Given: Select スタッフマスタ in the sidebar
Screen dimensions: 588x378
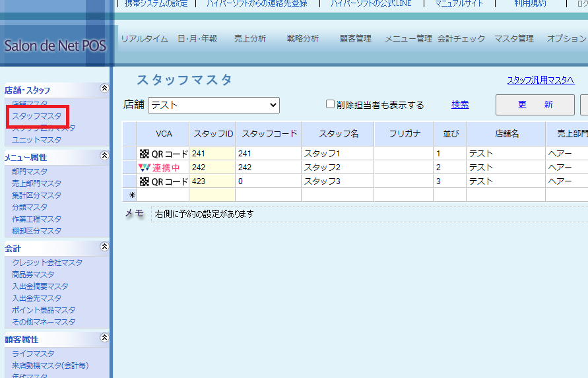Looking at the screenshot, I should [37, 116].
